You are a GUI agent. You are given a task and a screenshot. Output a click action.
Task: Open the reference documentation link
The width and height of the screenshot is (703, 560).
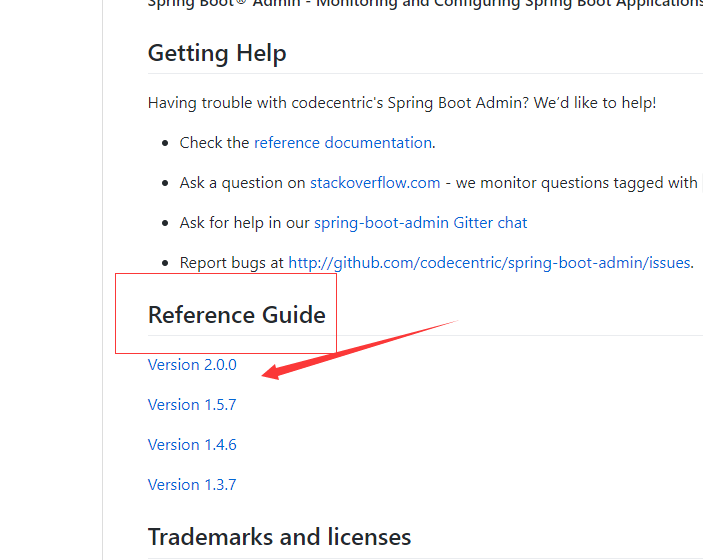coord(343,143)
